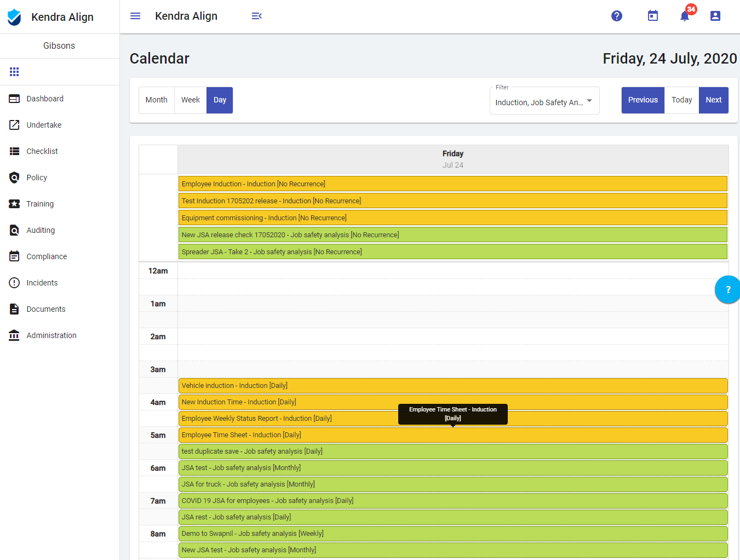Open Administration menu item
This screenshot has height=560, width=740.
pyautogui.click(x=60, y=335)
